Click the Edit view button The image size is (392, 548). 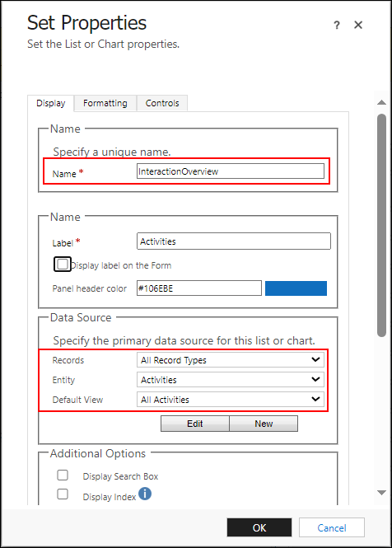tap(195, 424)
